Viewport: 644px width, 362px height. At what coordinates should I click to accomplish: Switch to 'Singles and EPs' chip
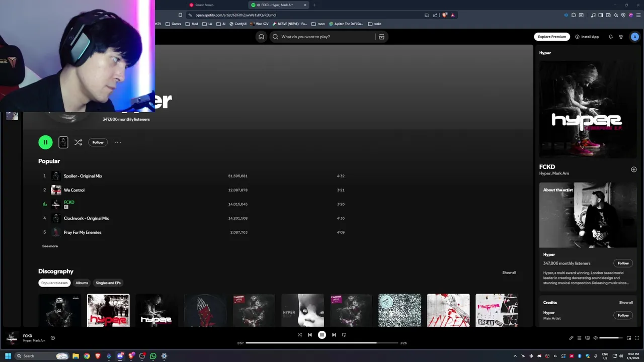[108, 283]
